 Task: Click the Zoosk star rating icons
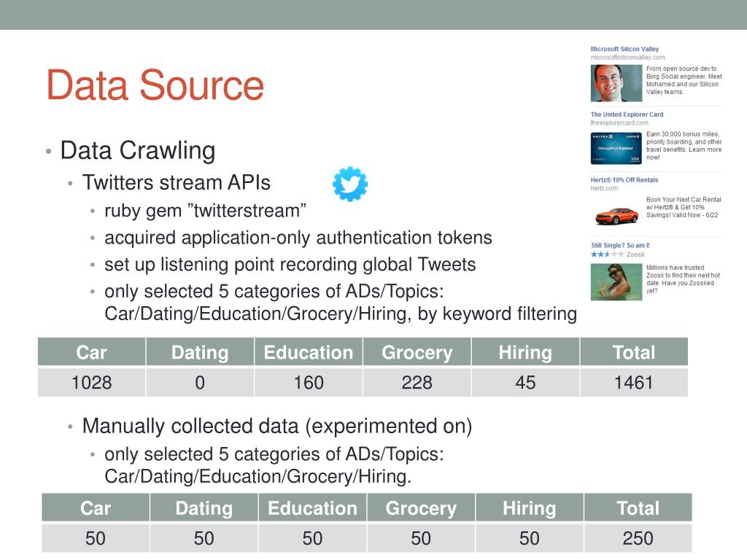[607, 254]
